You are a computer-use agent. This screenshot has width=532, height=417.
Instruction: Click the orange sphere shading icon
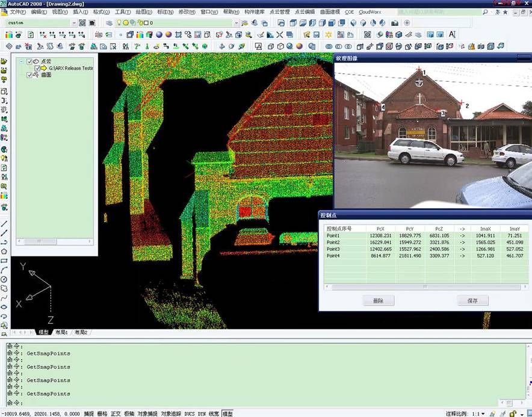pyautogui.click(x=169, y=35)
